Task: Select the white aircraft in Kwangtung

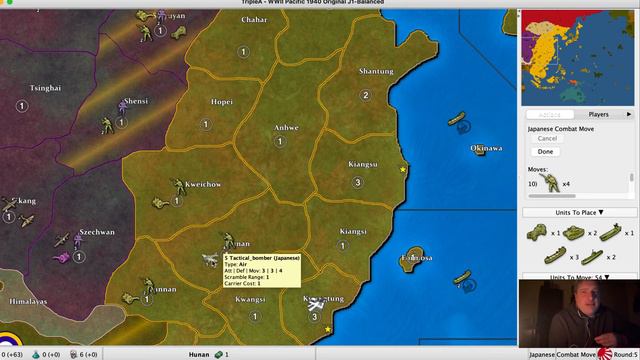Action: (316, 304)
